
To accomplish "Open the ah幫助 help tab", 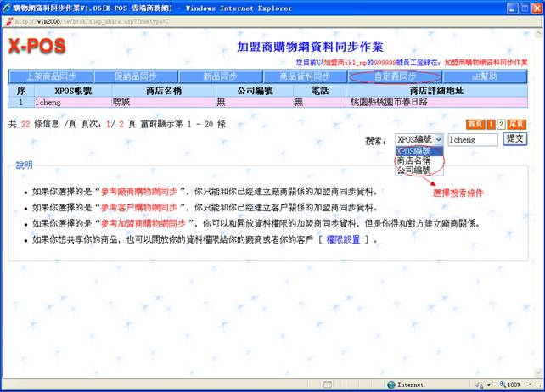I will tap(485, 76).
